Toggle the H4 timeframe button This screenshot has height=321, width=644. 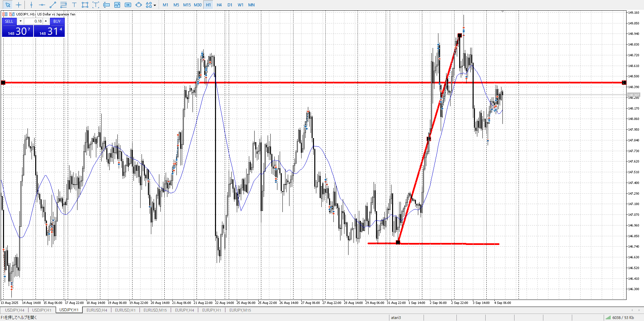219,5
